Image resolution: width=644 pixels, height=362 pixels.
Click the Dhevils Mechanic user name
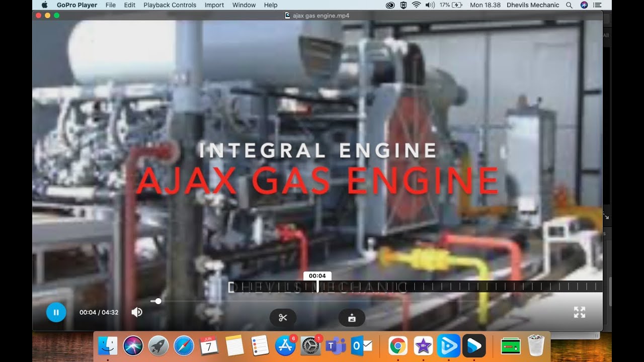point(533,5)
